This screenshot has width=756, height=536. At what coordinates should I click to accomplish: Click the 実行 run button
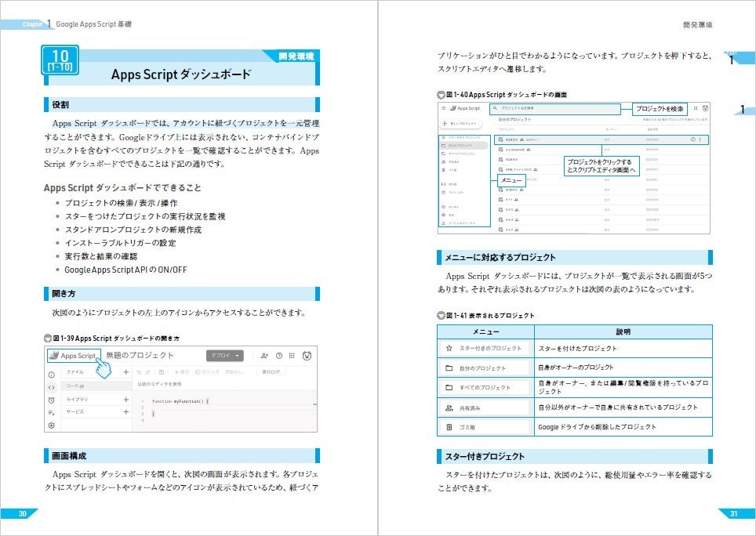182,371
